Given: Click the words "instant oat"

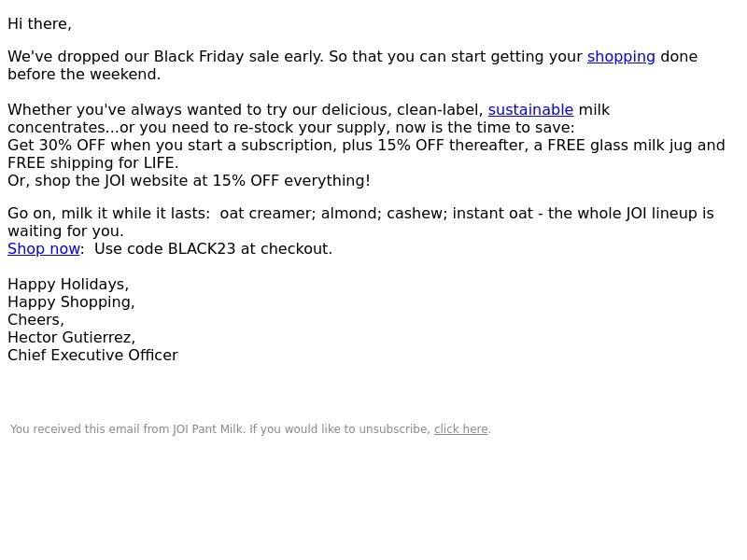Looking at the screenshot, I should click(x=493, y=214).
